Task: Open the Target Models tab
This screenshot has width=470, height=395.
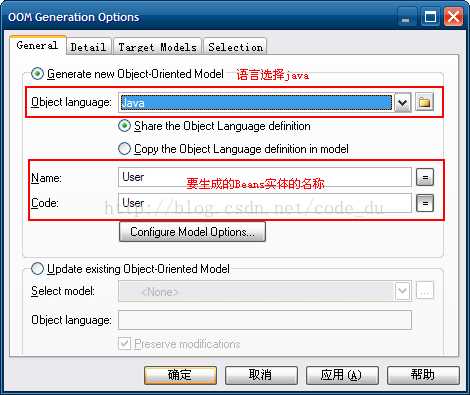Action: [x=158, y=47]
